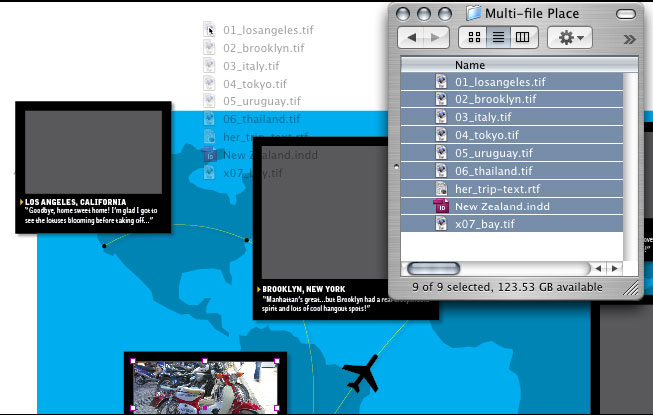Expand the toolbar overflow chevron

pos(629,38)
